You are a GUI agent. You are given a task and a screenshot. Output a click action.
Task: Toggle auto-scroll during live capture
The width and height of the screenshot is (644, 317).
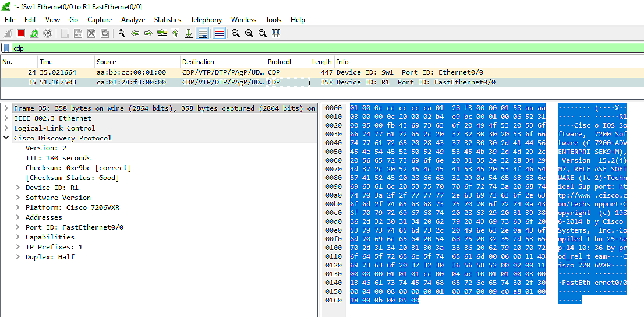click(203, 34)
